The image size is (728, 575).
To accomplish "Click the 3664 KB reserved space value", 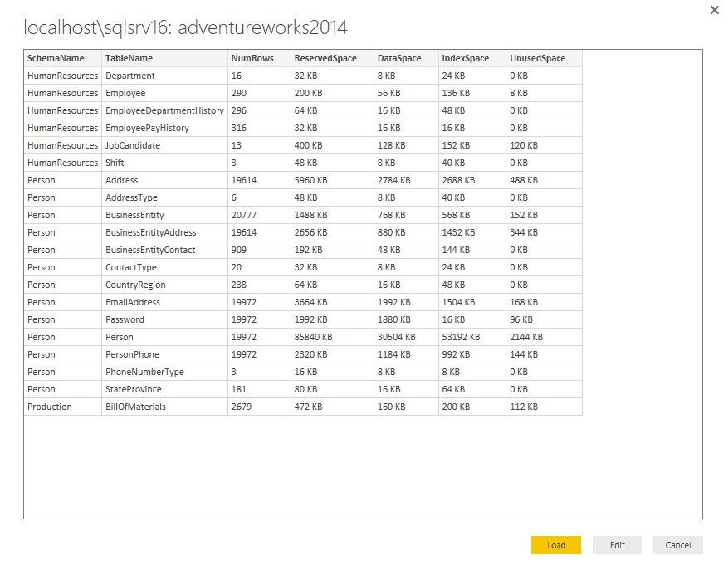I will tap(332, 302).
